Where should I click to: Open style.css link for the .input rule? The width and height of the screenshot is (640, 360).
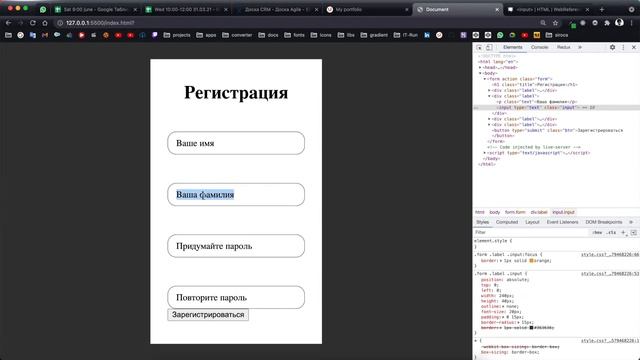[x=610, y=273]
